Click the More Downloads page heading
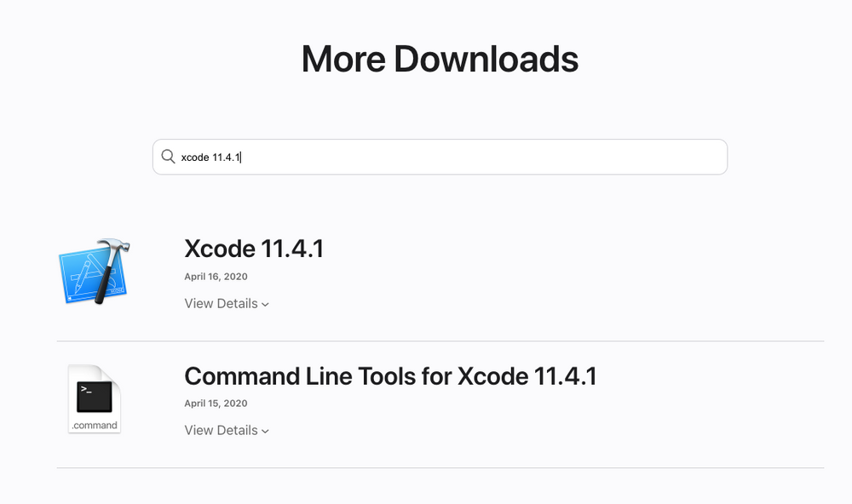Viewport: 852px width, 504px height. (x=440, y=58)
